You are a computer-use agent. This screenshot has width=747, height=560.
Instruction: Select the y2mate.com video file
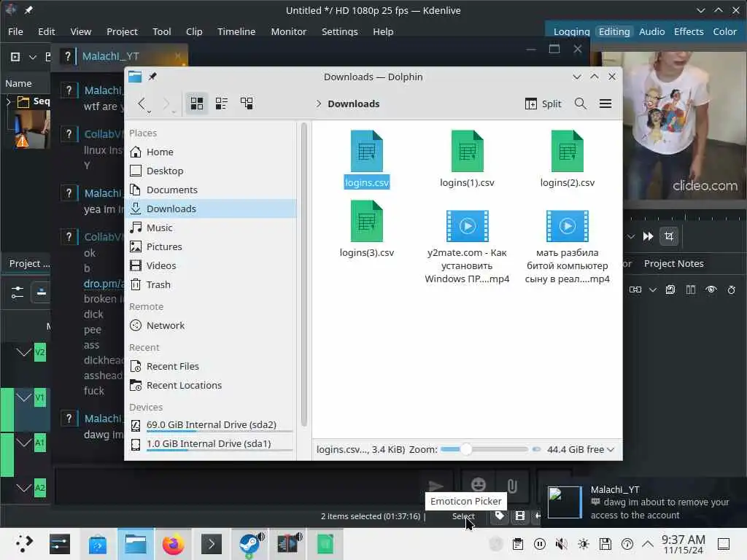click(x=467, y=246)
